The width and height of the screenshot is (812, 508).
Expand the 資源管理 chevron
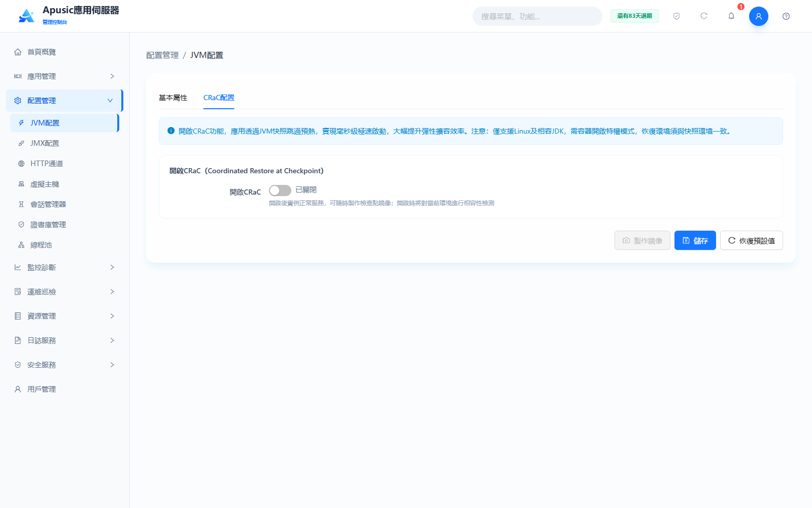point(112,316)
